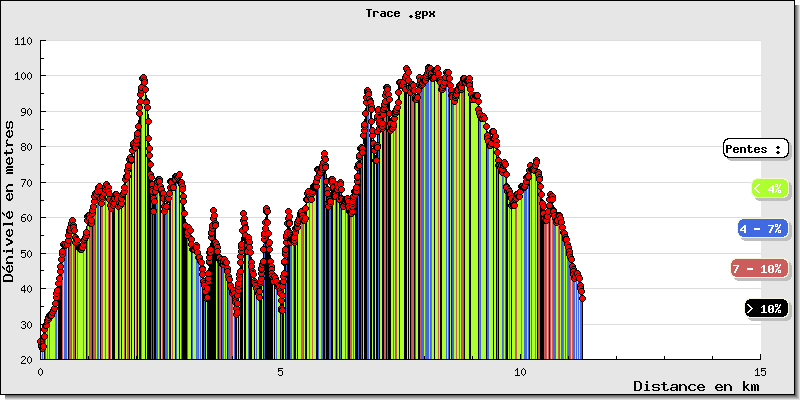Image resolution: width=800 pixels, height=400 pixels.
Task: Click the 10 km distance axis tick label
Action: pyautogui.click(x=520, y=370)
